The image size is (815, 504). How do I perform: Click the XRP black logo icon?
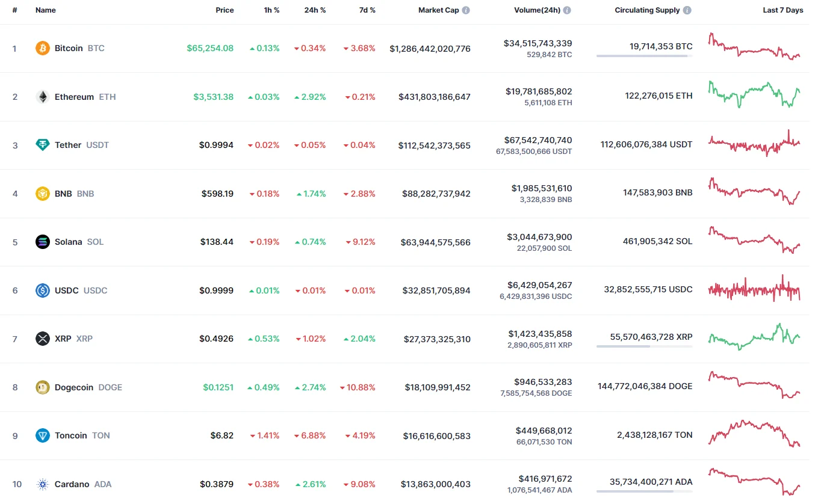click(43, 339)
